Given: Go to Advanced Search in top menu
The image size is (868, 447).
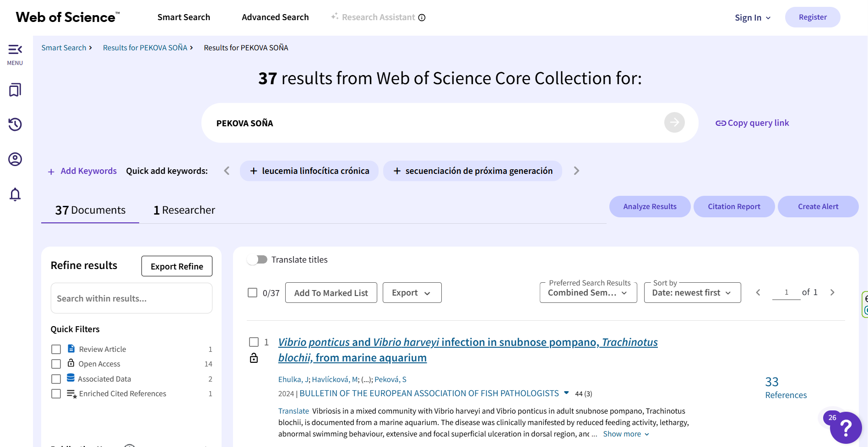Looking at the screenshot, I should pos(275,17).
